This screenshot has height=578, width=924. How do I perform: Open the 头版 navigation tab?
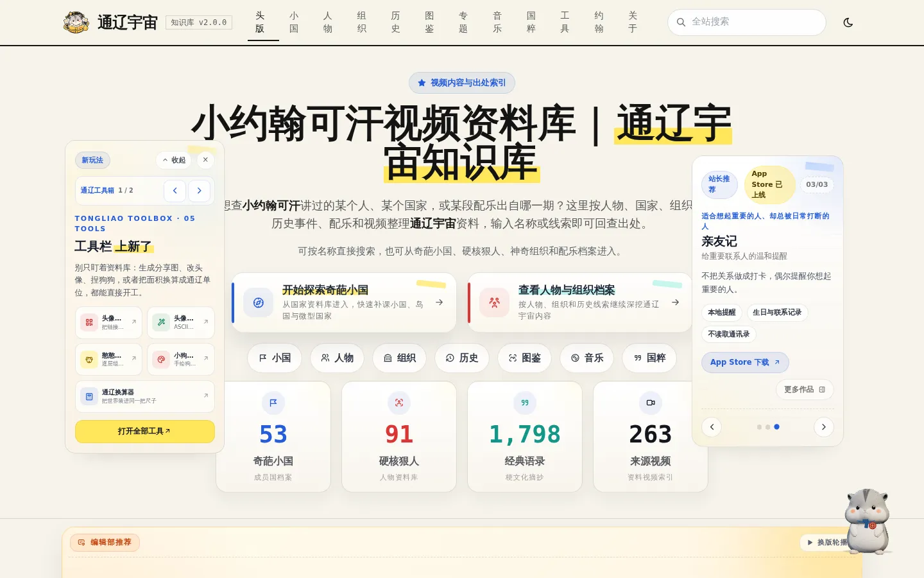pyautogui.click(x=260, y=22)
